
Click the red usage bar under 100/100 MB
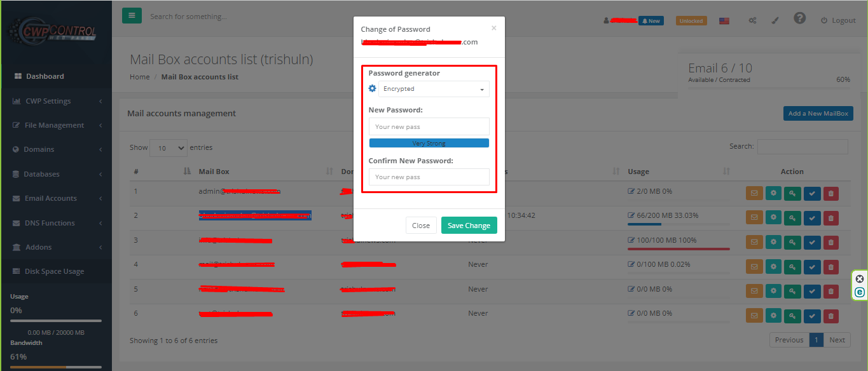[679, 249]
